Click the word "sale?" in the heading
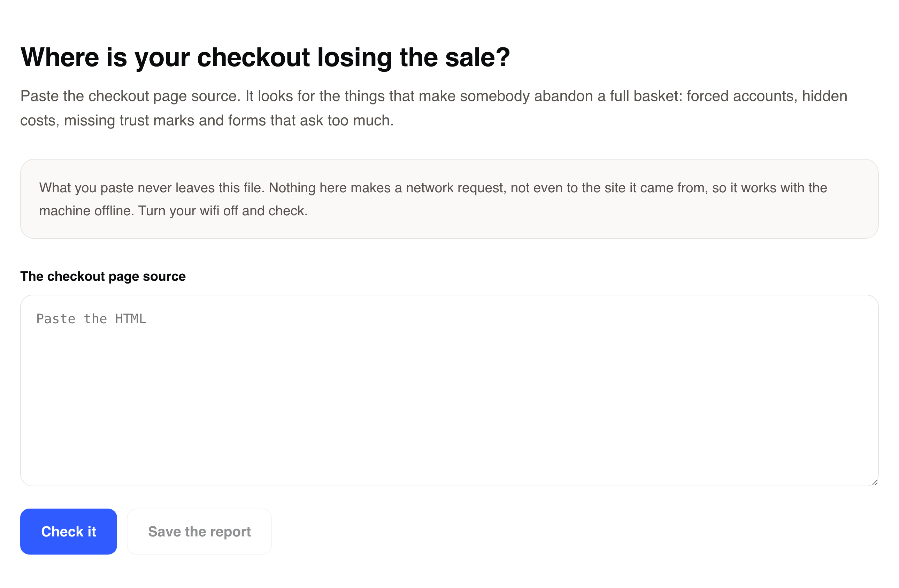 tap(477, 57)
